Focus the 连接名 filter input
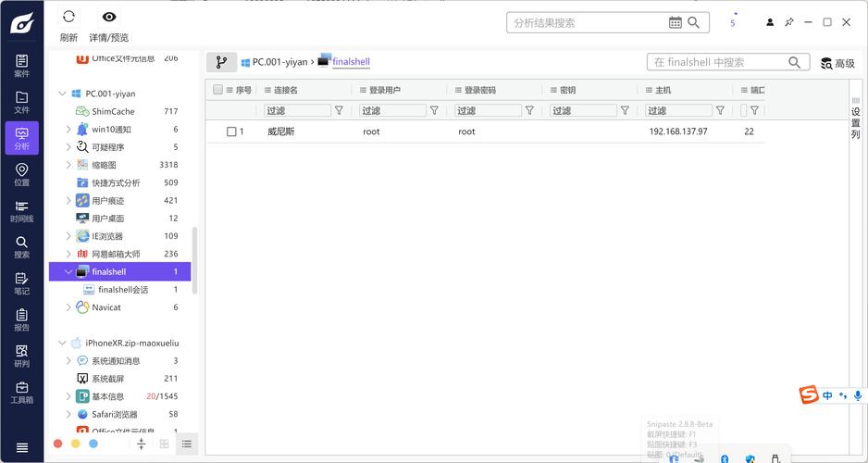Viewport: 868px width, 463px height. pos(297,111)
